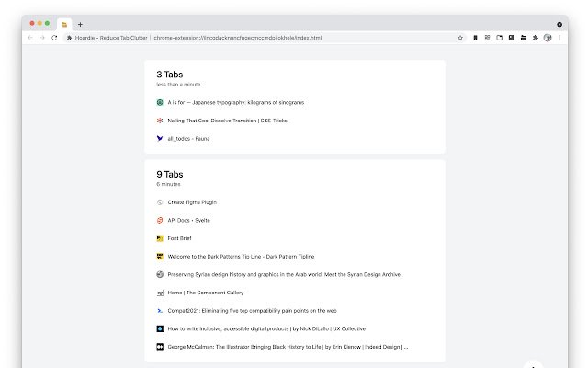The image size is (588, 368).
Task: Open the Extensions puzzle piece menu
Action: pos(535,38)
